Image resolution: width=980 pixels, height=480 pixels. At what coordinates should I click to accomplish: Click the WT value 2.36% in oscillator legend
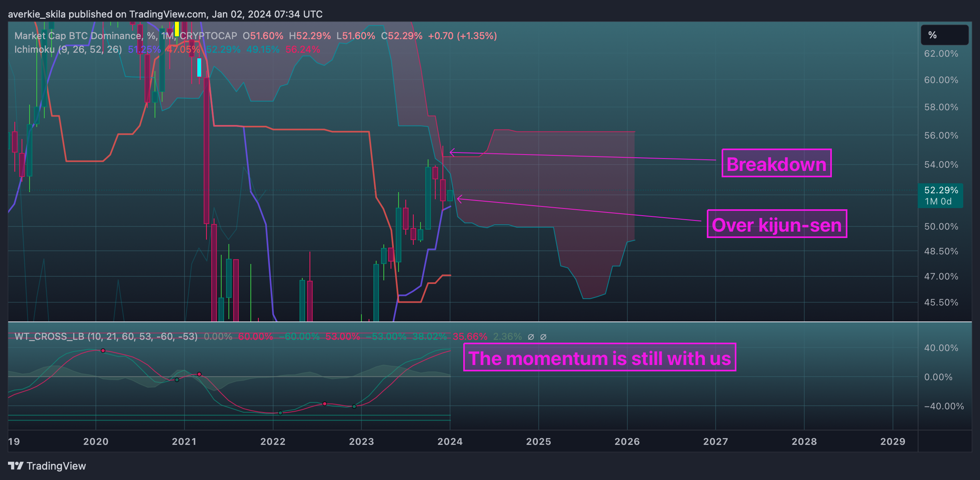508,337
